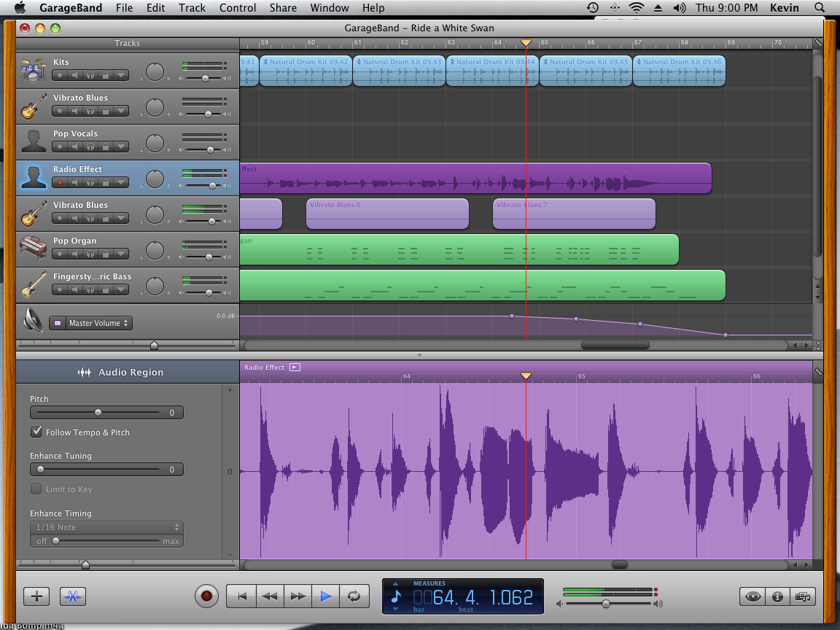Select the Radio Effect track silhouette icon

34,177
